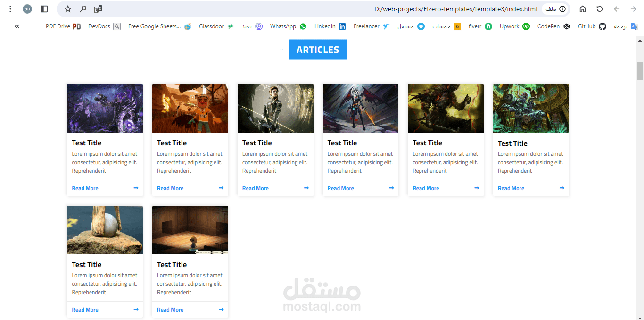Click the arrow icon in stone ball card
This screenshot has width=644, height=320.
click(136, 309)
